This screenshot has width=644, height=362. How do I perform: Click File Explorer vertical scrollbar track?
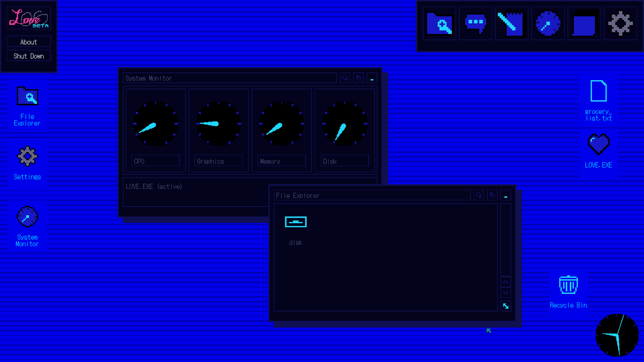pos(506,240)
